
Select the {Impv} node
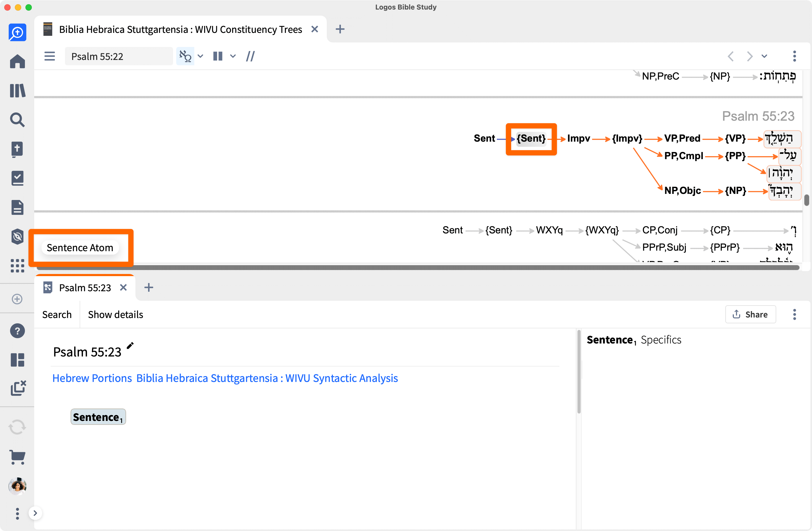pyautogui.click(x=627, y=139)
